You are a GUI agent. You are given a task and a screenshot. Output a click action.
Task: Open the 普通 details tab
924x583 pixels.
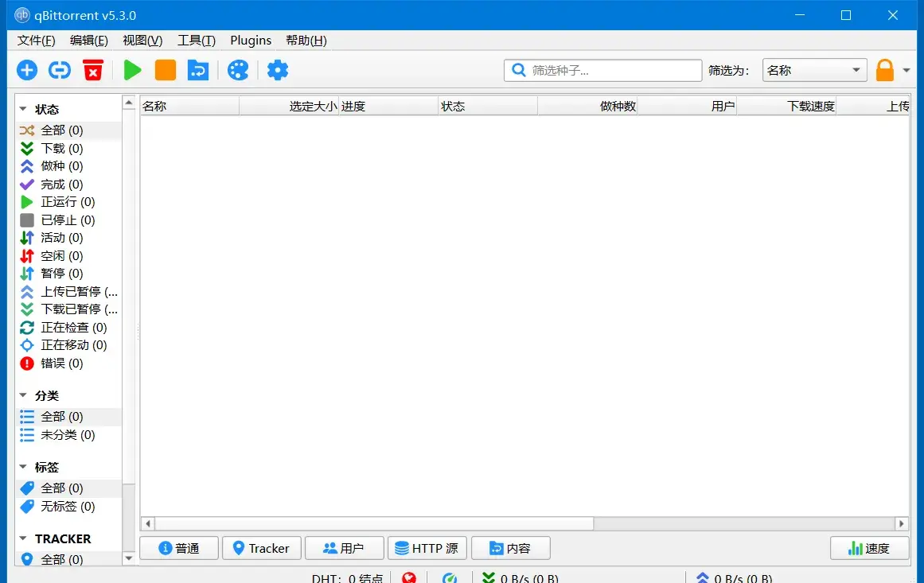point(179,548)
